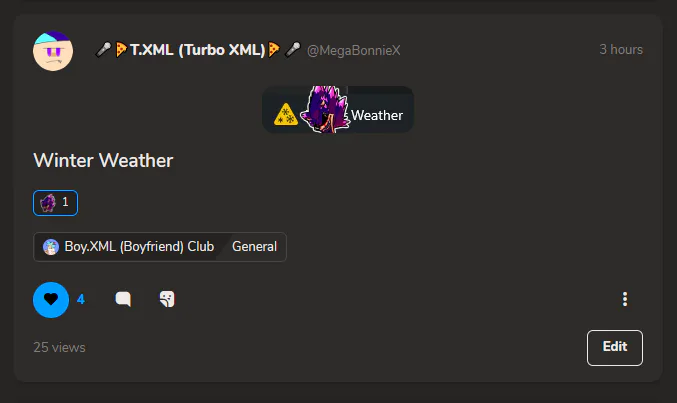
Task: Open Boy.XML (Boyfriend) Club community link
Action: (129, 247)
